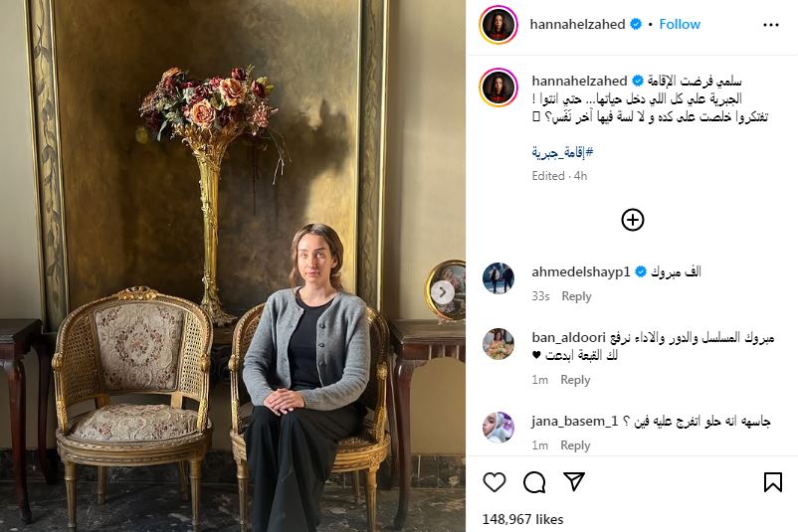
Task: Click the ahmedelshayp1 username
Action: click(581, 272)
